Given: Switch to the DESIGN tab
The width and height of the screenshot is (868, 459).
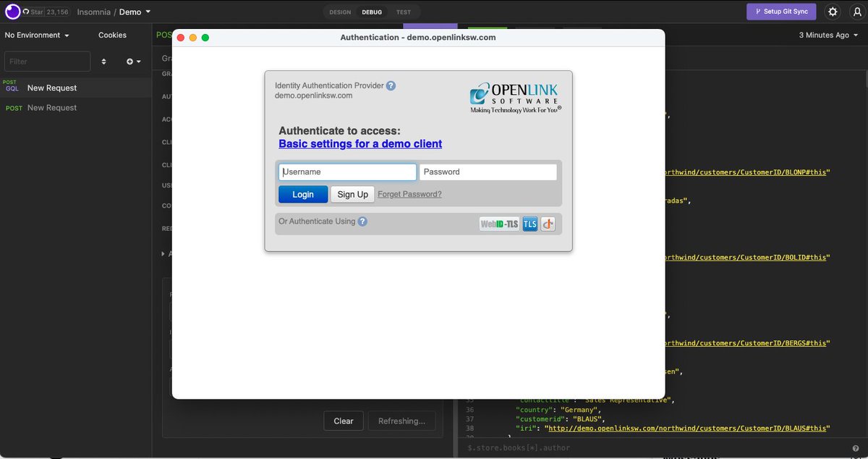Looking at the screenshot, I should coord(340,12).
